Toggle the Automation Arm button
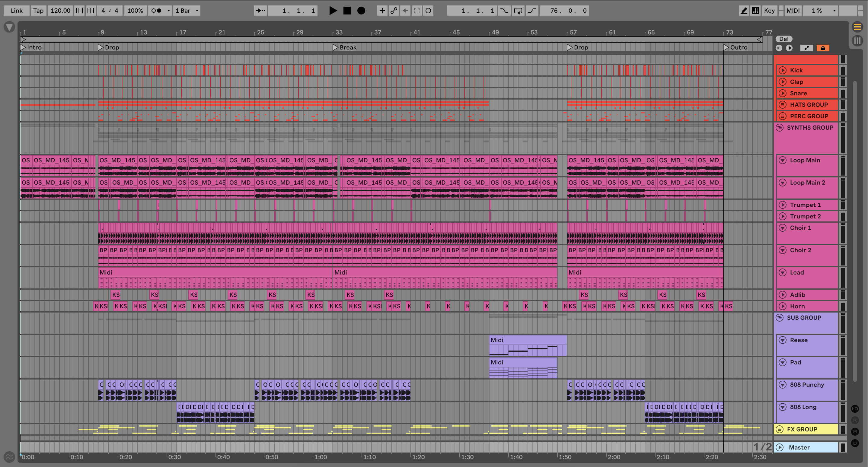This screenshot has height=467, width=868. point(394,11)
